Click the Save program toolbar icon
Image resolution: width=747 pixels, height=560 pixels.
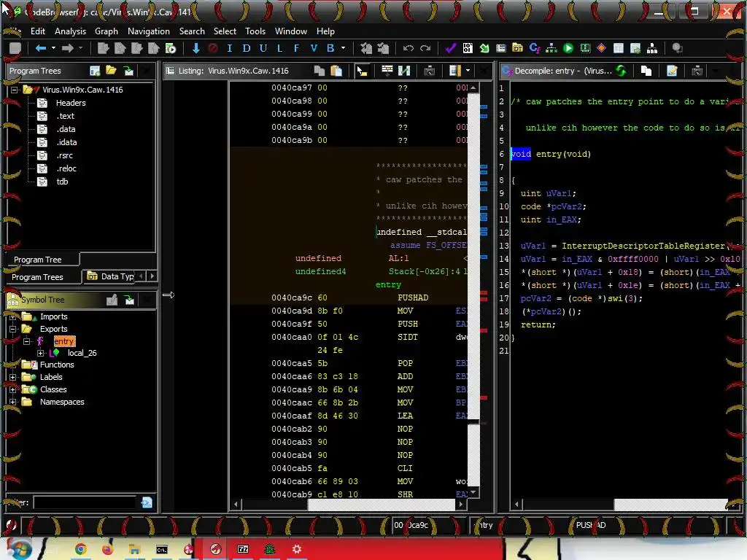pos(15,48)
